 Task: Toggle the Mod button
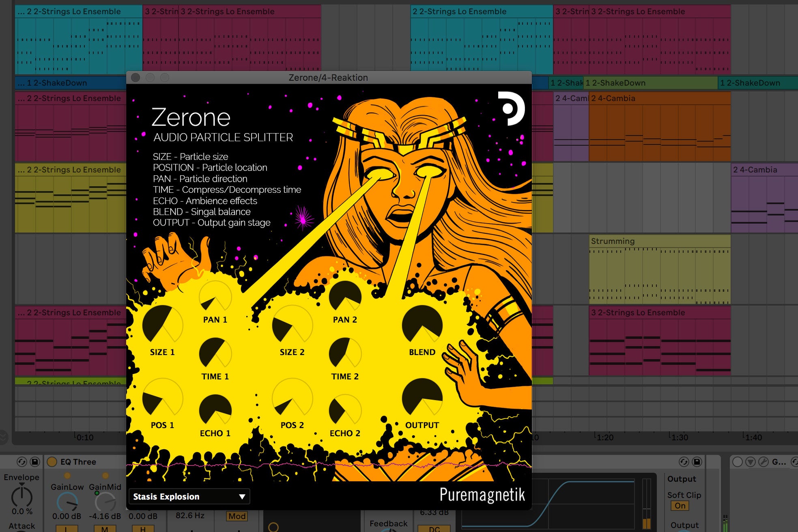coord(237,516)
